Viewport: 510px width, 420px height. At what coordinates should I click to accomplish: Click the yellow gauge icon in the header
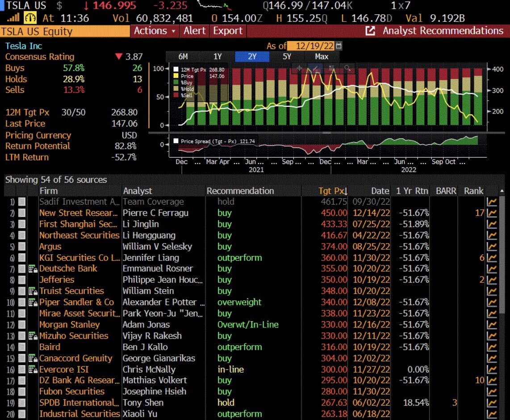pos(31,18)
